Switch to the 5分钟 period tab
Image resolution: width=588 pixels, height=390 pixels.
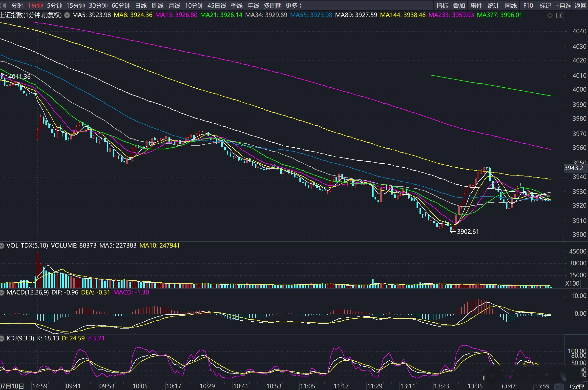coord(55,5)
